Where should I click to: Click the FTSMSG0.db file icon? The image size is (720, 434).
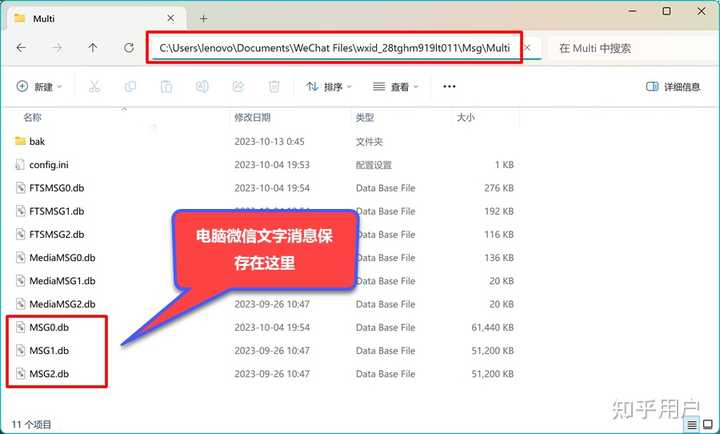click(x=20, y=188)
